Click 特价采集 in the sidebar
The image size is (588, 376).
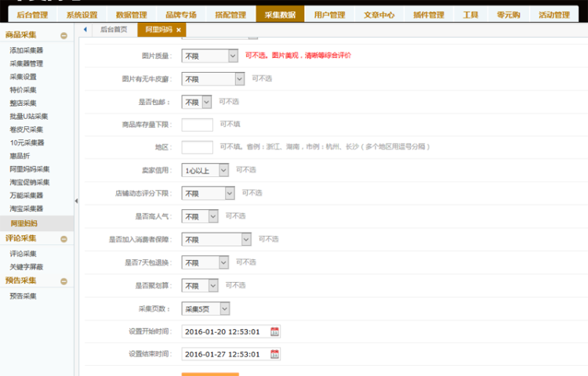click(x=23, y=90)
